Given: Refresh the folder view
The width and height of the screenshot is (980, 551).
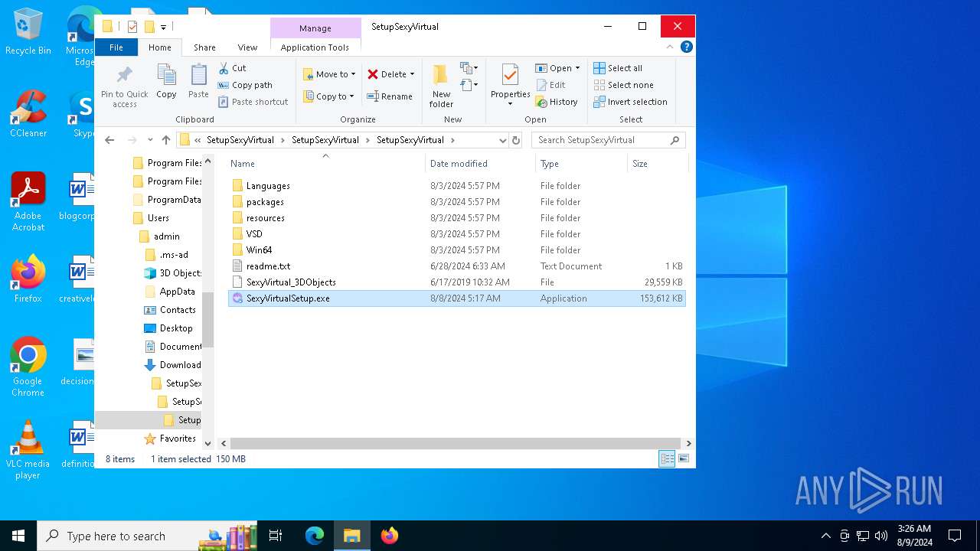Looking at the screenshot, I should pyautogui.click(x=516, y=140).
